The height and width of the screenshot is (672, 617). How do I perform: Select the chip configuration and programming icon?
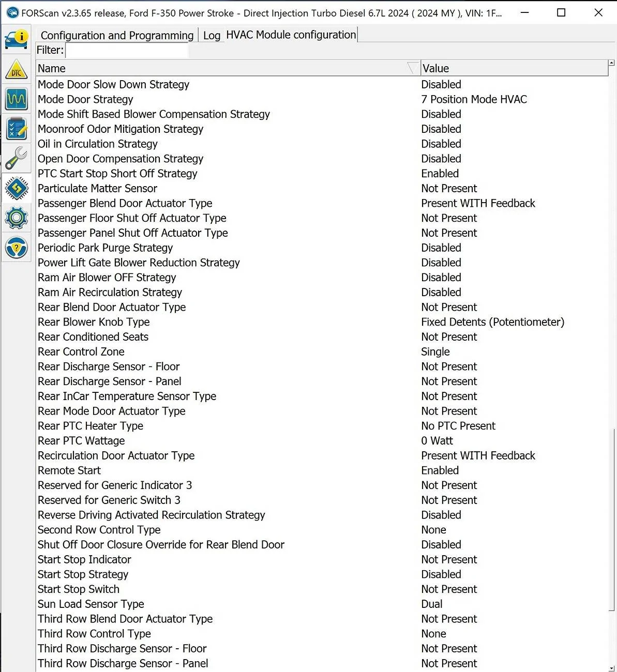[17, 188]
